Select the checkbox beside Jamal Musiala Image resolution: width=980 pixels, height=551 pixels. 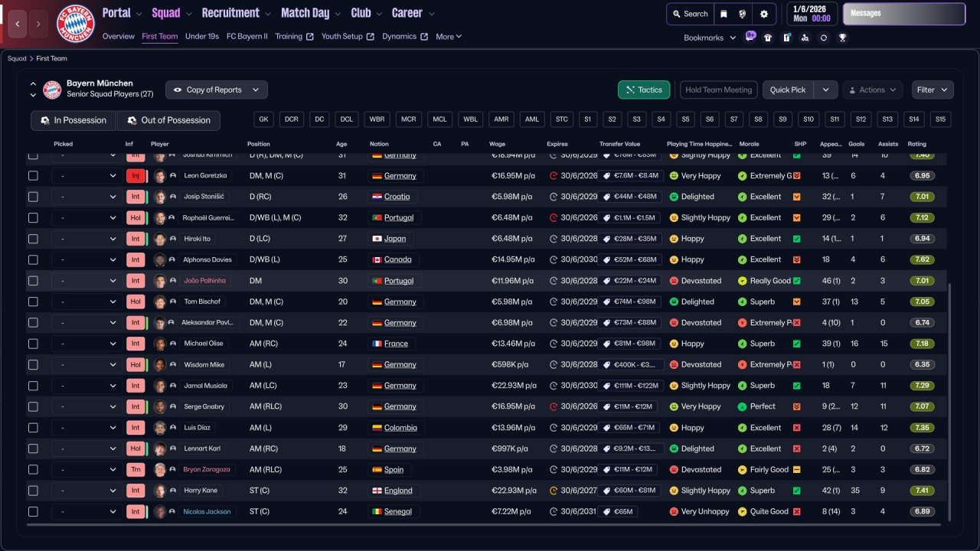click(33, 386)
